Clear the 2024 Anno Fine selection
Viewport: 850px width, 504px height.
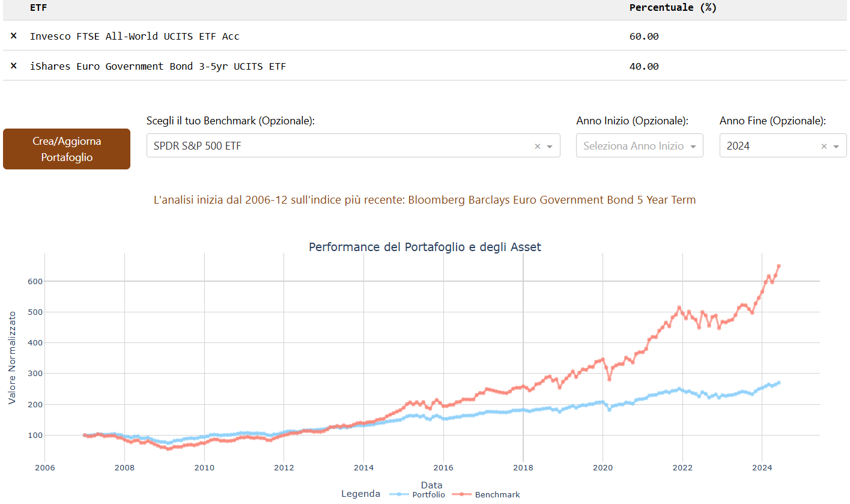[824, 146]
